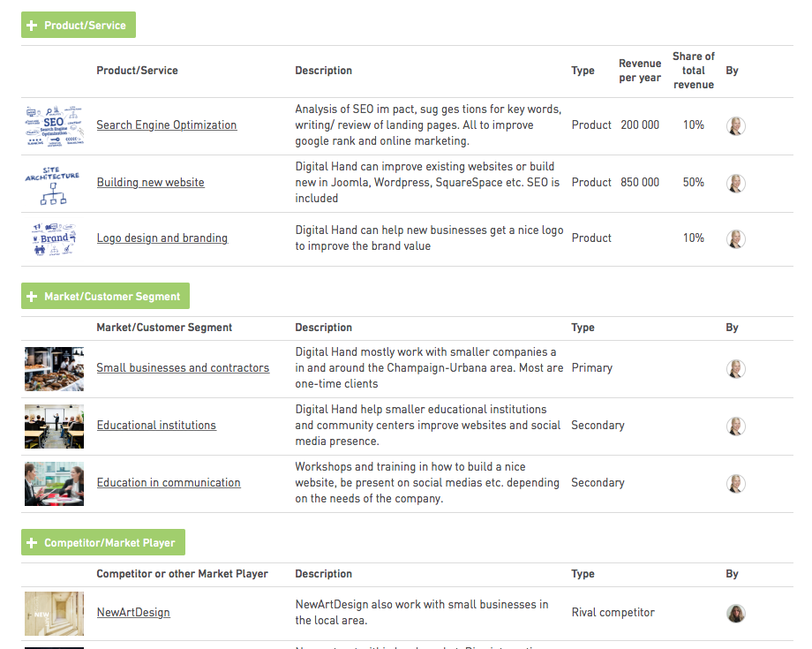This screenshot has width=812, height=649.
Task: Click author avatar for NewArtDesign row
Action: 736,613
